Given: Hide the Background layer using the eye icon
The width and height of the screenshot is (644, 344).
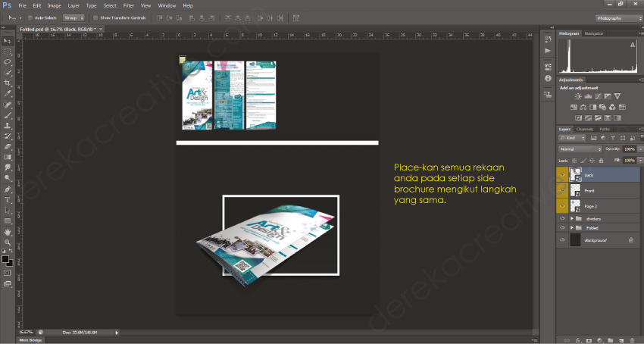Looking at the screenshot, I should 562,239.
